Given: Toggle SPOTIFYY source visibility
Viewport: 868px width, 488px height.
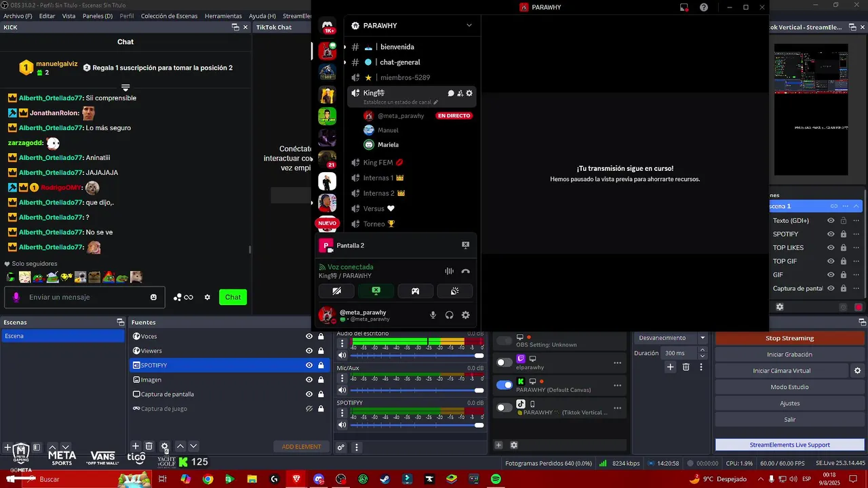Looking at the screenshot, I should click(309, 365).
